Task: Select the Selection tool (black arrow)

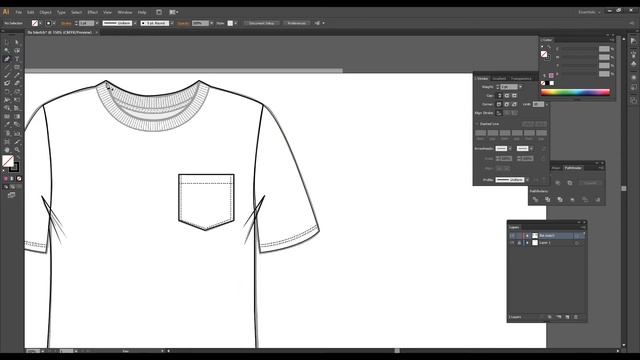Action: [x=7, y=42]
